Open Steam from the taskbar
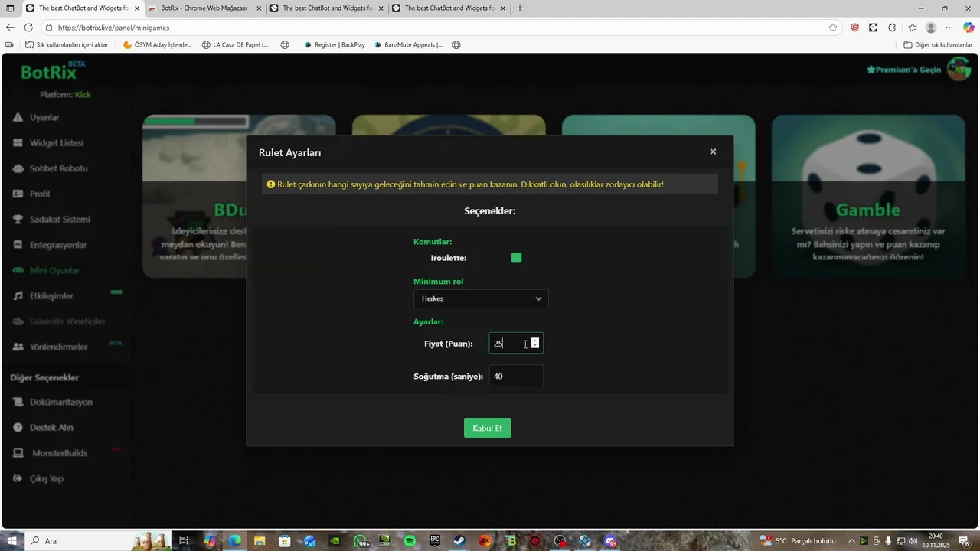The image size is (980, 551). (x=459, y=541)
